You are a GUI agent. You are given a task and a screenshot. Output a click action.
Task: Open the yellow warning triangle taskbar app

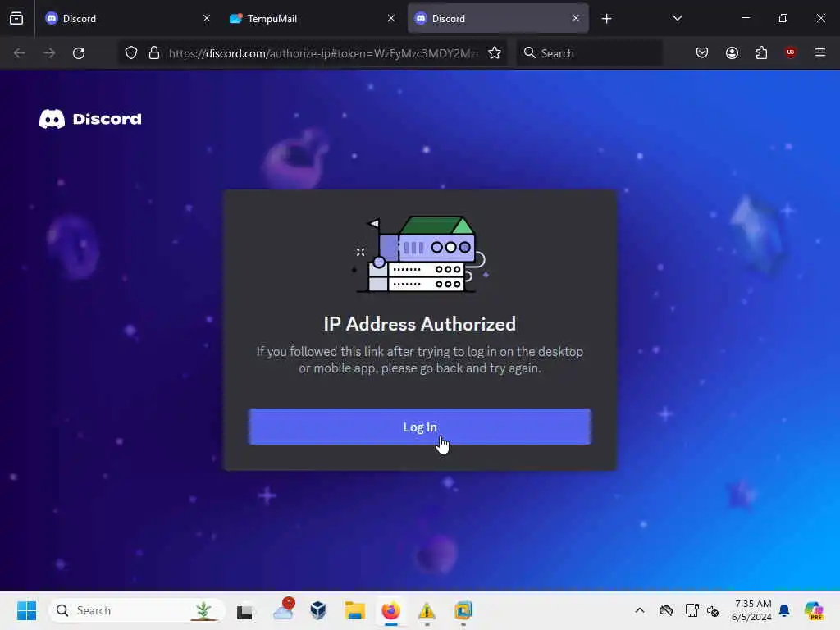(x=427, y=610)
